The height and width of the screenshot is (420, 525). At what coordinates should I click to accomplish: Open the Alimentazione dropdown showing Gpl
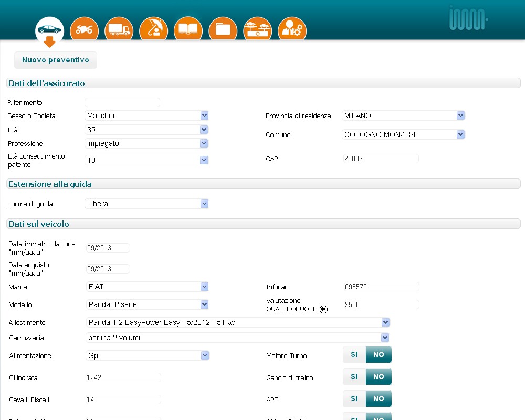coord(148,355)
